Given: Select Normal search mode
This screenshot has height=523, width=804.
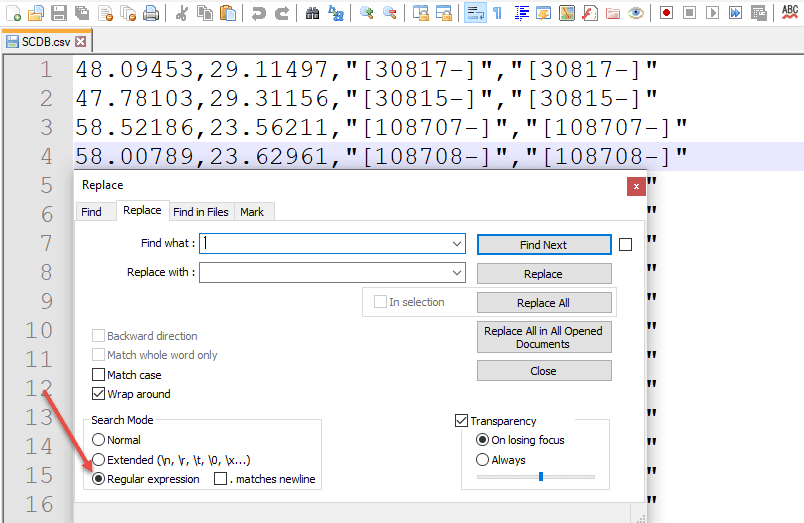Looking at the screenshot, I should click(x=98, y=440).
